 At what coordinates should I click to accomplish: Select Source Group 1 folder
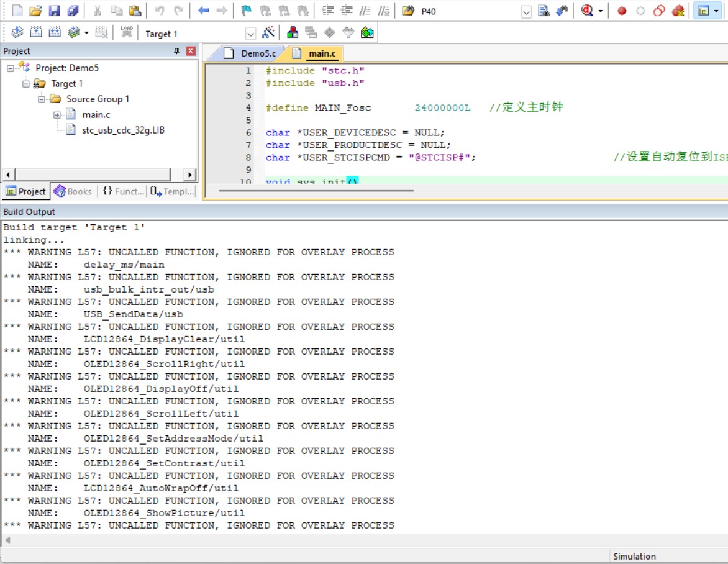click(x=98, y=99)
